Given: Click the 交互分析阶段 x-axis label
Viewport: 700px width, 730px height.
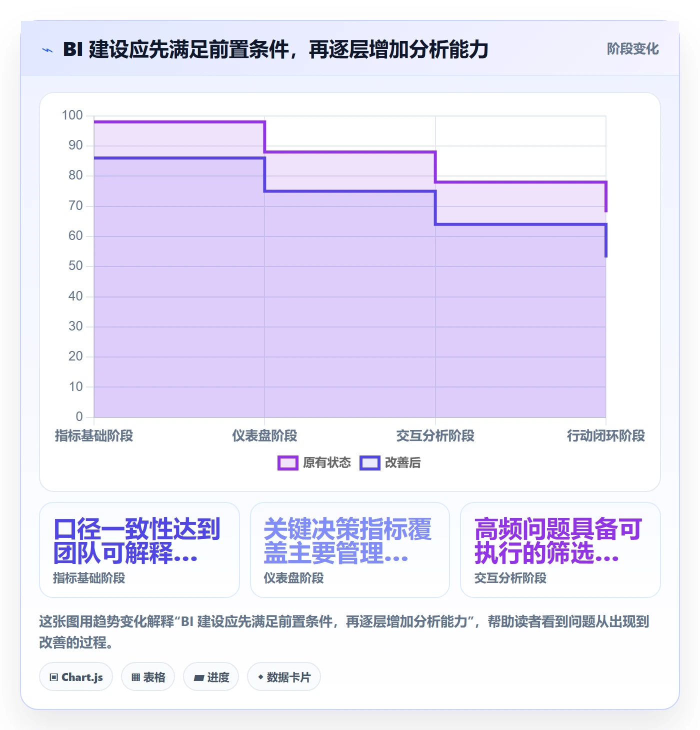Looking at the screenshot, I should pyautogui.click(x=435, y=436).
